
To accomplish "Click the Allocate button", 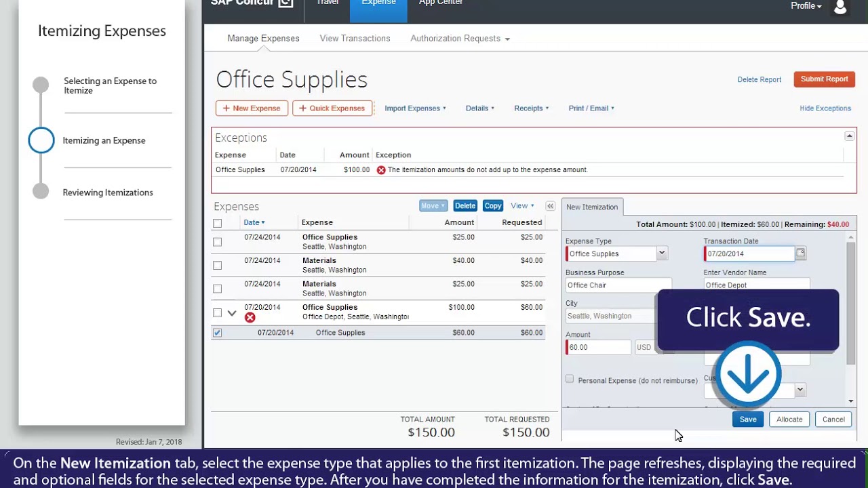I will 789,420.
